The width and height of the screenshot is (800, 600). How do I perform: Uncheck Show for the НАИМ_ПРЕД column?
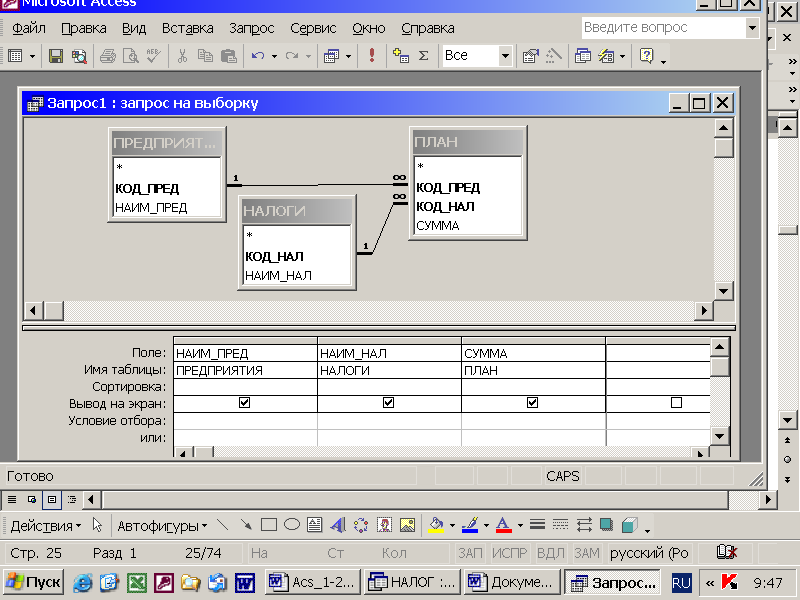tap(244, 403)
